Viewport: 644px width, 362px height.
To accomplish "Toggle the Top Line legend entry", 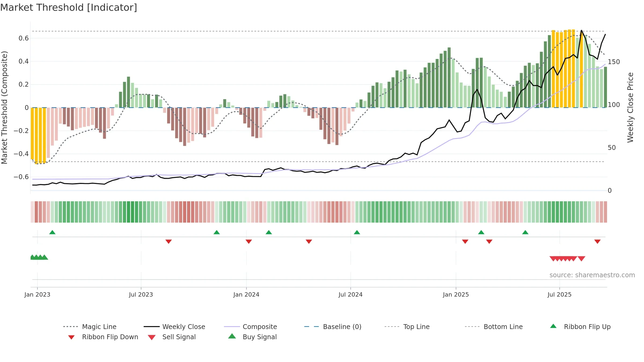I will pos(407,327).
